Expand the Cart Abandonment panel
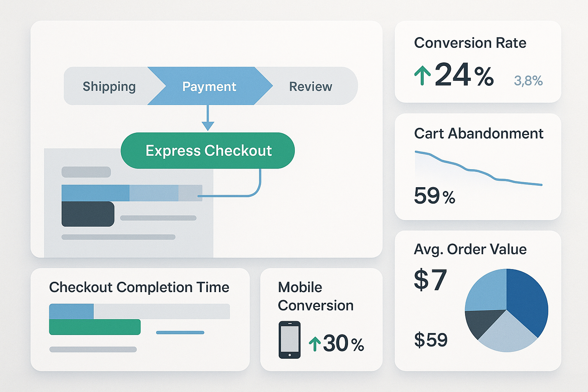The width and height of the screenshot is (588, 392). 479,167
